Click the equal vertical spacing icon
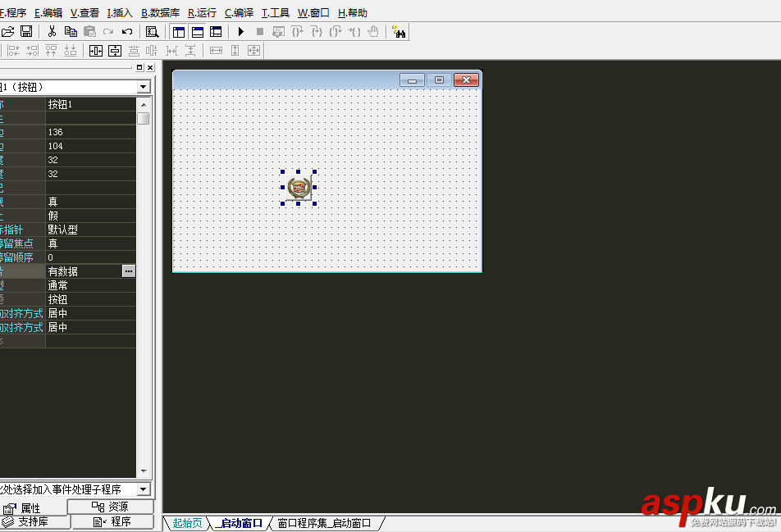The width and height of the screenshot is (781, 532). pyautogui.click(x=190, y=50)
